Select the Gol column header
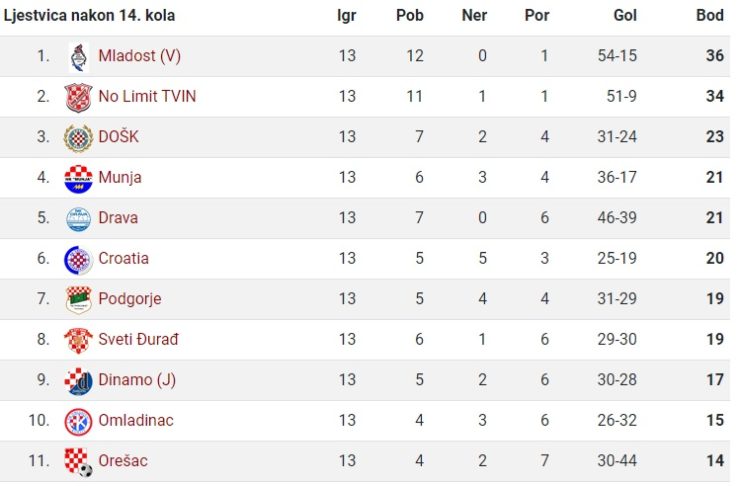Screen dimensions: 741x486 pyautogui.click(x=625, y=15)
